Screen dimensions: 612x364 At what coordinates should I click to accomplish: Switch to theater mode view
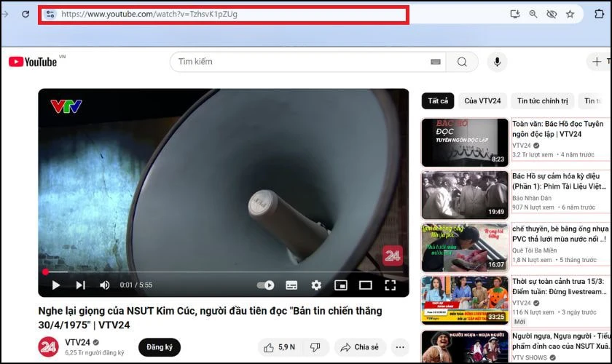(x=365, y=285)
